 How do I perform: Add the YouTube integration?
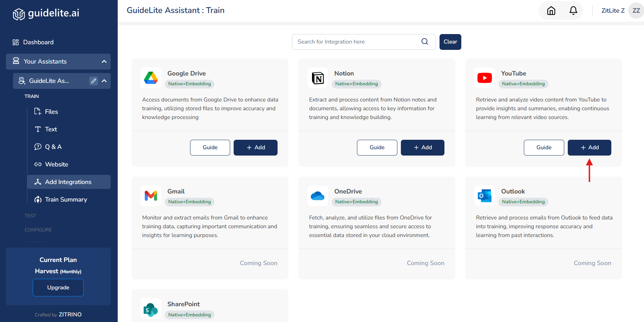pyautogui.click(x=590, y=147)
